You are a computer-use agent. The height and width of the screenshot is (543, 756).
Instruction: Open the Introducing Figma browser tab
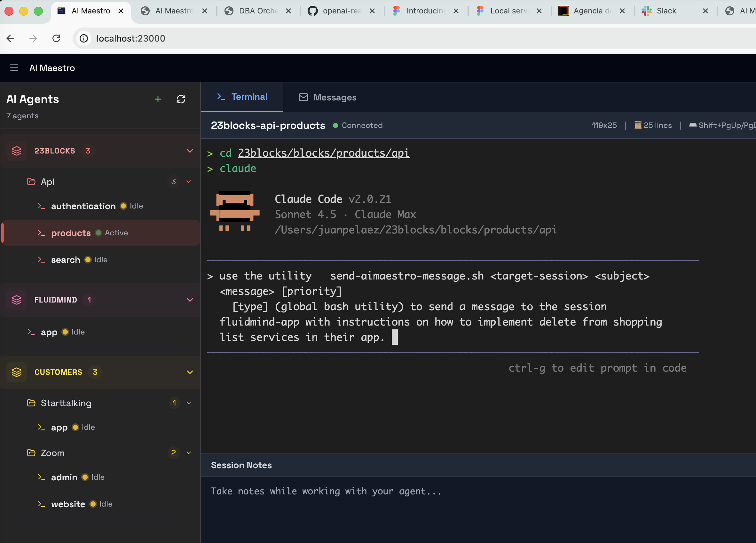(x=425, y=11)
